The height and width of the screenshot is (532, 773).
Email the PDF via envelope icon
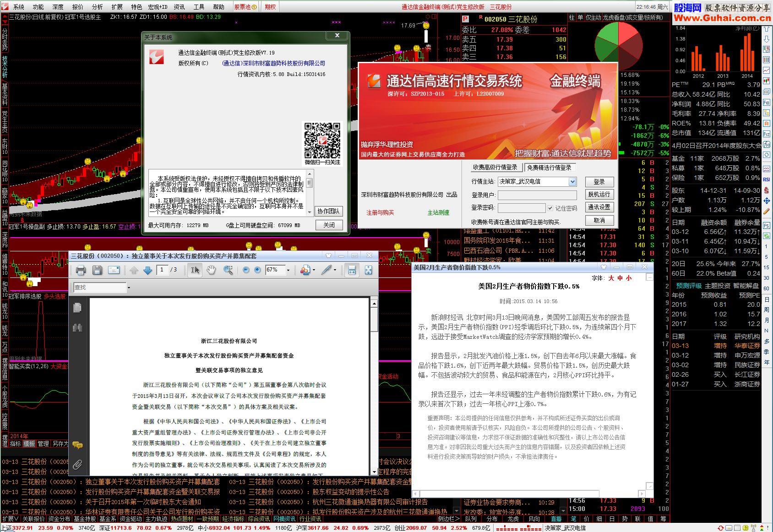coord(114,270)
